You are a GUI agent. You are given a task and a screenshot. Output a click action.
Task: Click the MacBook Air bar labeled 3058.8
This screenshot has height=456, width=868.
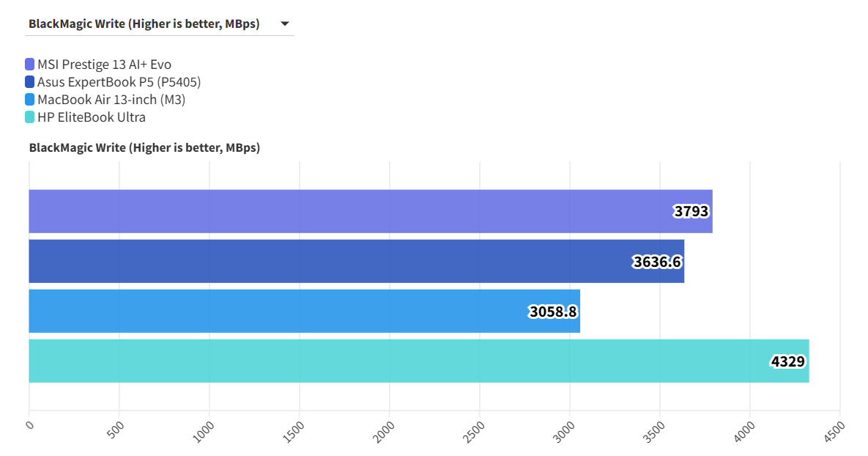tap(293, 311)
